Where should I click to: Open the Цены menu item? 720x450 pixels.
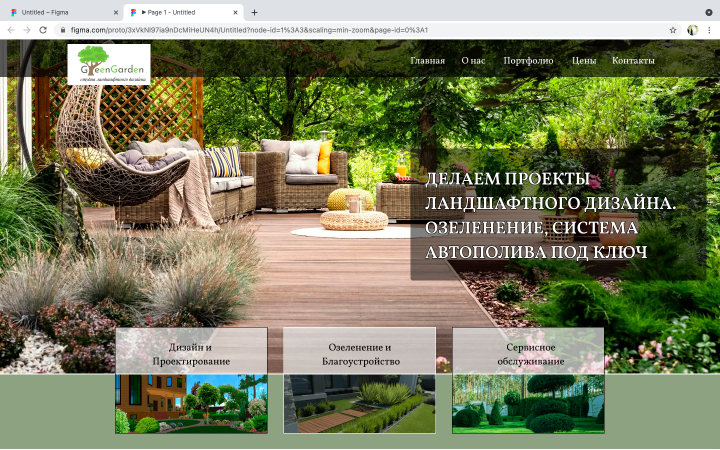point(584,61)
